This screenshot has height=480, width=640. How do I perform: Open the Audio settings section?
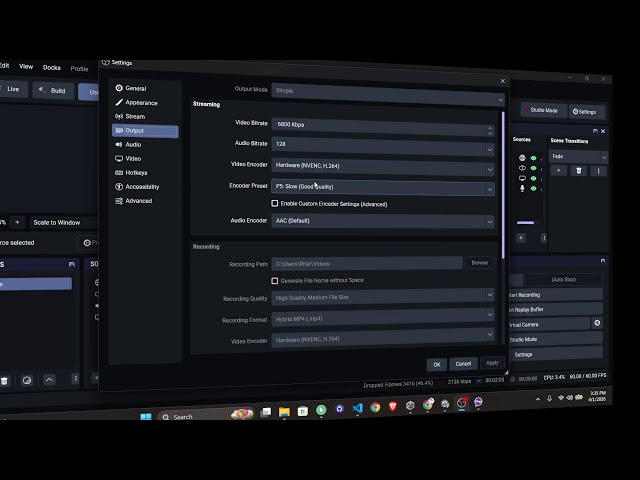point(128,144)
